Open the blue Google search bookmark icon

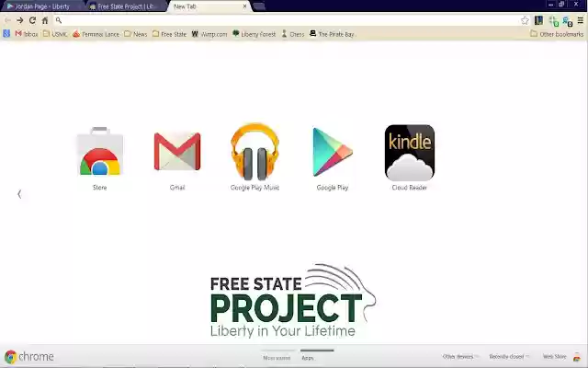(6, 34)
